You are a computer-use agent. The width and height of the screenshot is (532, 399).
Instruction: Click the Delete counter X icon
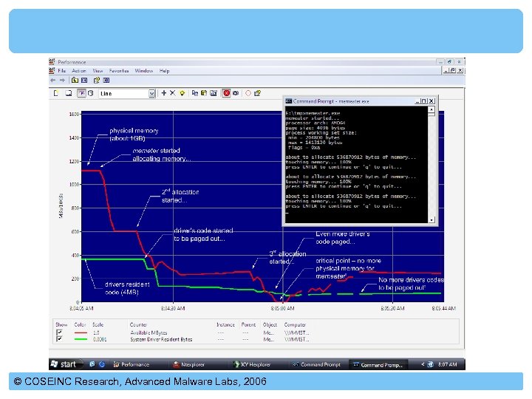[x=173, y=92]
